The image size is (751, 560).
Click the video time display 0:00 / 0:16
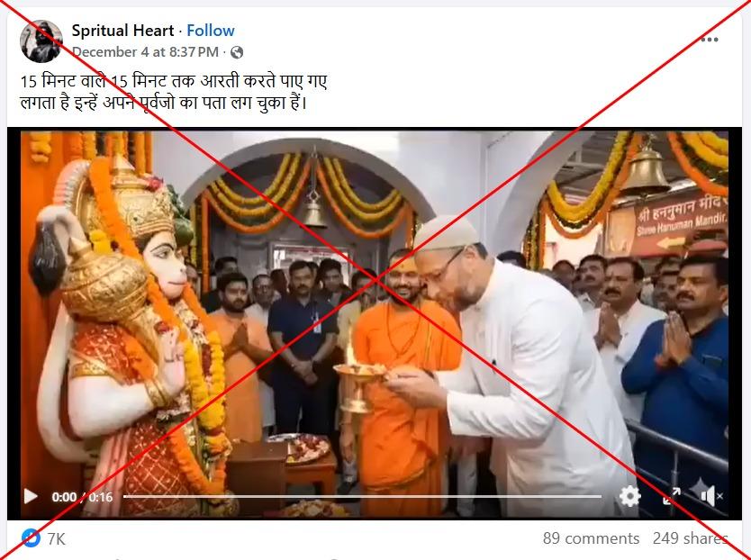coord(82,497)
